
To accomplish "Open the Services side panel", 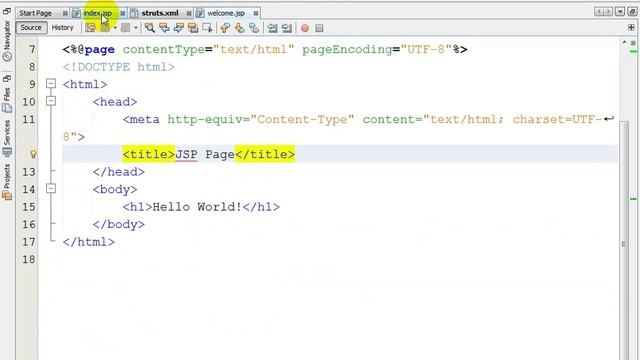I will [7, 138].
